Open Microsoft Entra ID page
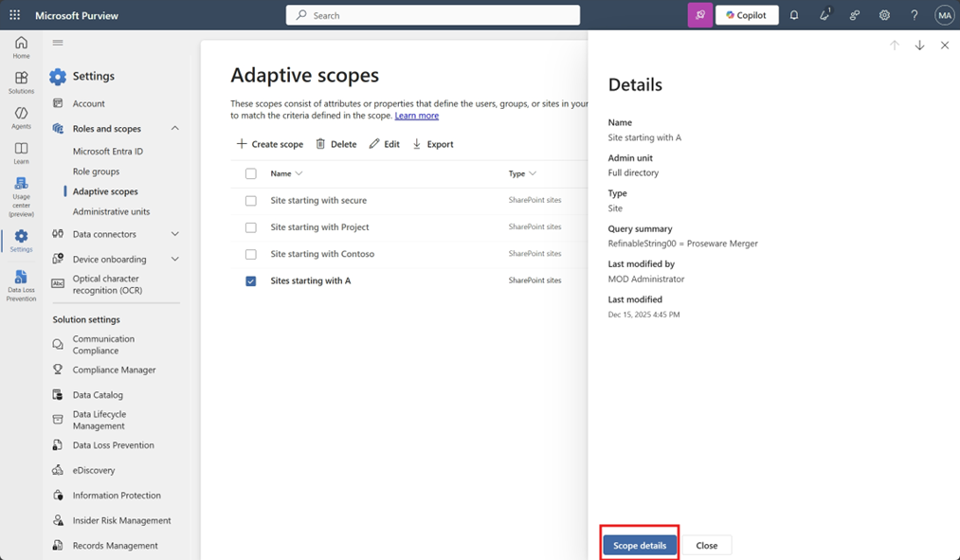The image size is (960, 560). click(x=108, y=152)
